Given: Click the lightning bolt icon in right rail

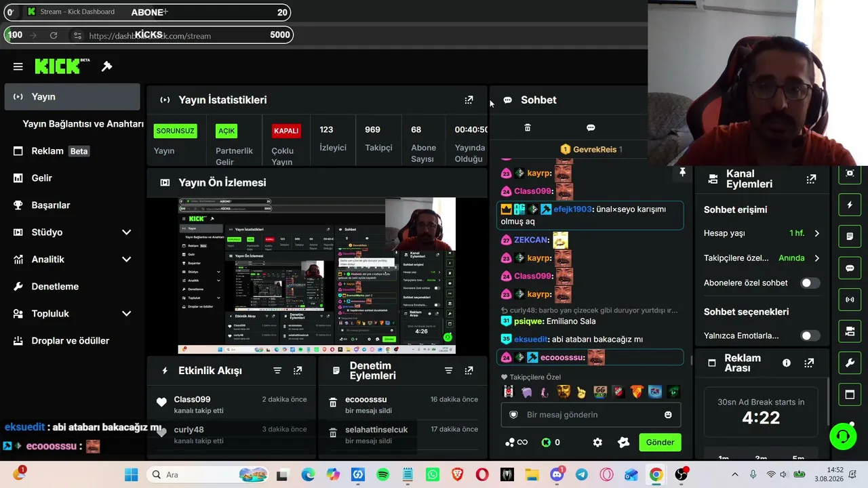Looking at the screenshot, I should click(850, 205).
